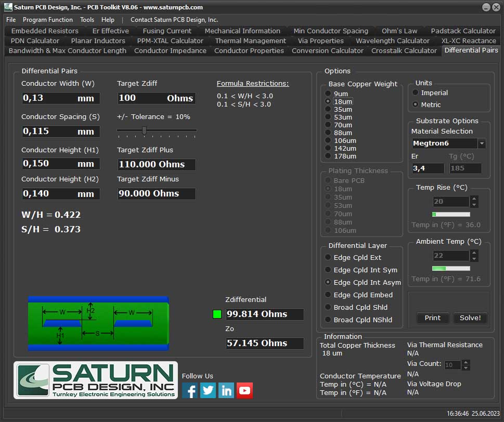This screenshot has width=504, height=422.
Task: Click the differential pair cross-section diagram
Action: [98, 323]
